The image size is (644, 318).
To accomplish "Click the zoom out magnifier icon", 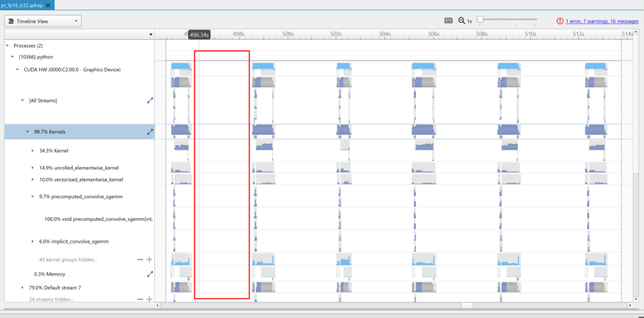I will click(x=461, y=21).
